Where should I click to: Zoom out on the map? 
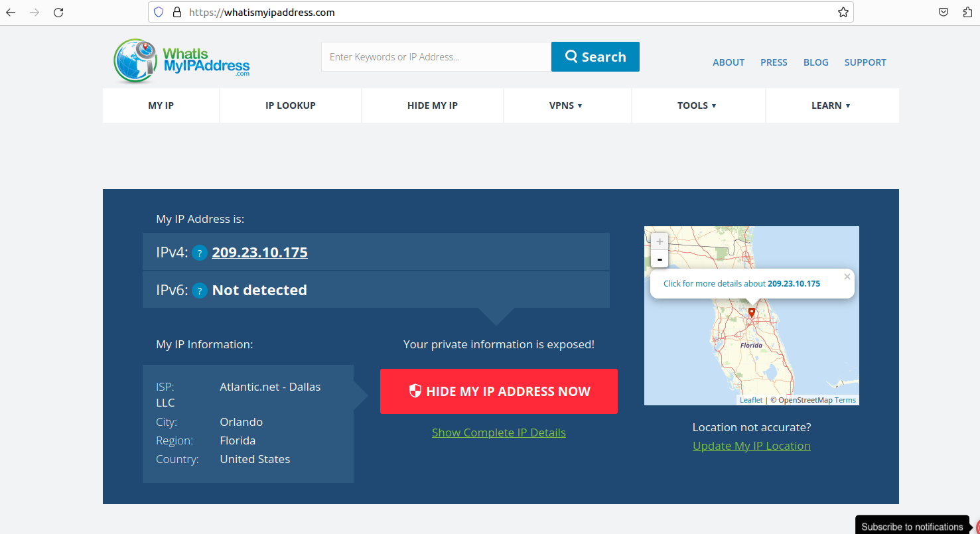(660, 259)
